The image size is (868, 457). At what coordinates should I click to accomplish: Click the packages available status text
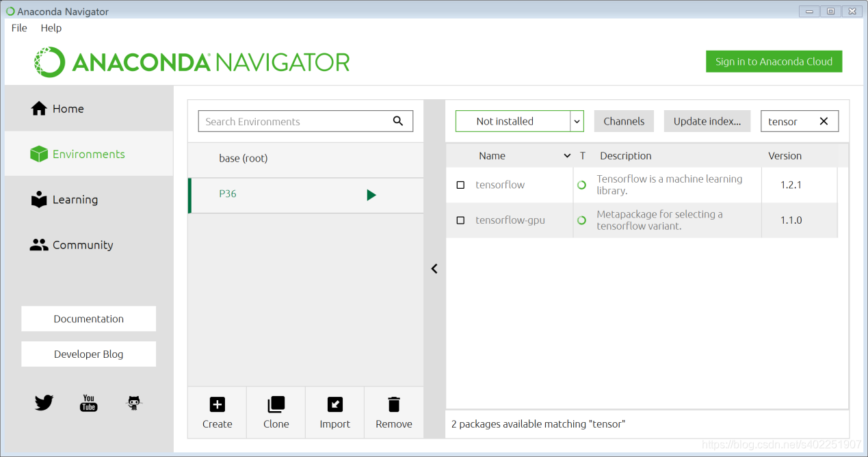(538, 424)
